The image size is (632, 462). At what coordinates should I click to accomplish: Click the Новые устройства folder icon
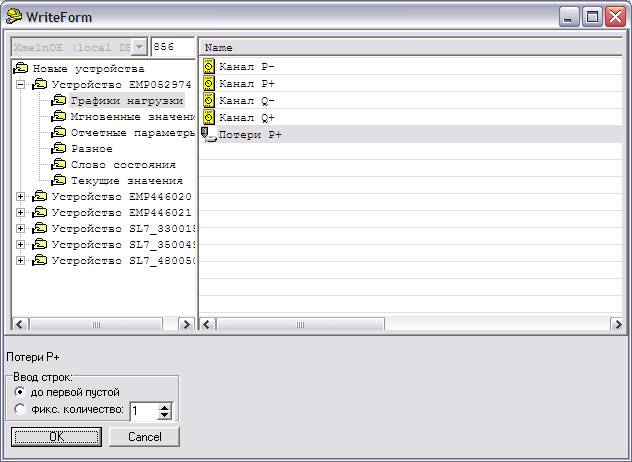pyautogui.click(x=21, y=69)
